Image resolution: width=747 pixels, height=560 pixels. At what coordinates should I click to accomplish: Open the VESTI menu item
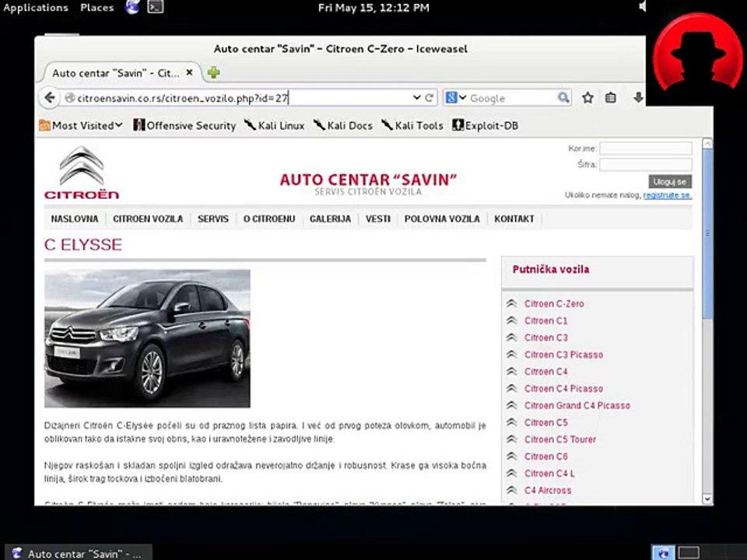(x=378, y=219)
